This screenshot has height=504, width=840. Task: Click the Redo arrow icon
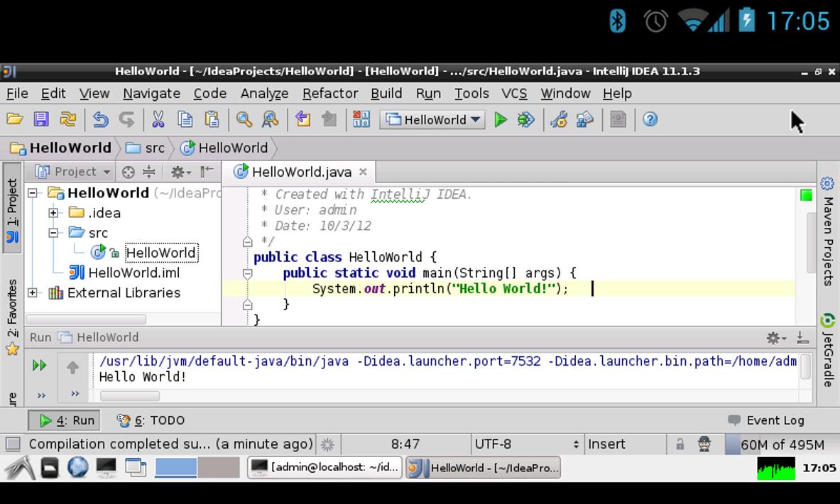pyautogui.click(x=126, y=119)
